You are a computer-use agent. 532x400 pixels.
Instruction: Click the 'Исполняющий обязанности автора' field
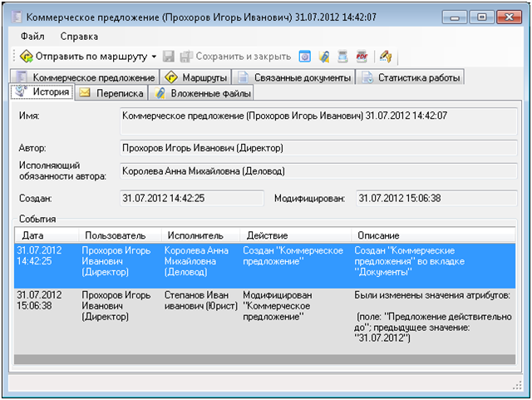coord(318,170)
